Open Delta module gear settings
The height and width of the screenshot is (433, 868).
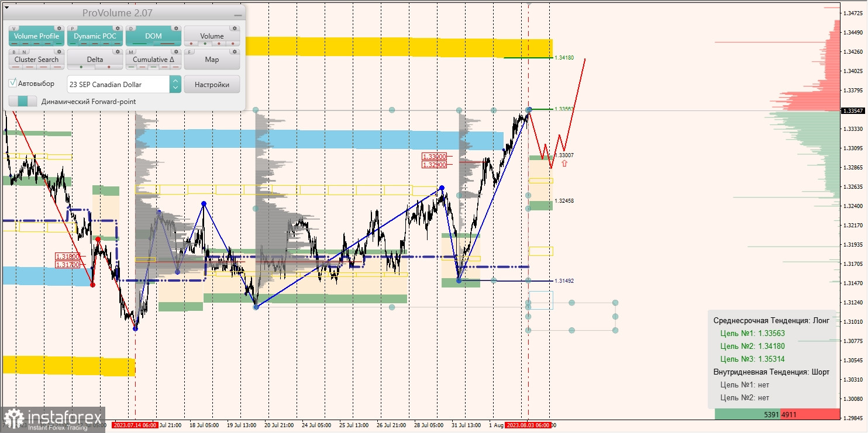[x=117, y=51]
